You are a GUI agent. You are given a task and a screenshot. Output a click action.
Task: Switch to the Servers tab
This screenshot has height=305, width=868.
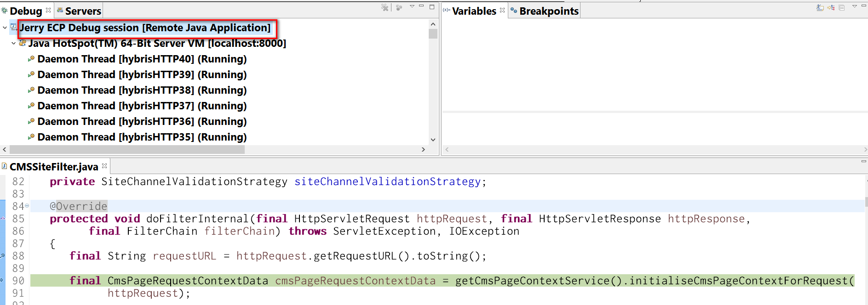click(x=79, y=11)
